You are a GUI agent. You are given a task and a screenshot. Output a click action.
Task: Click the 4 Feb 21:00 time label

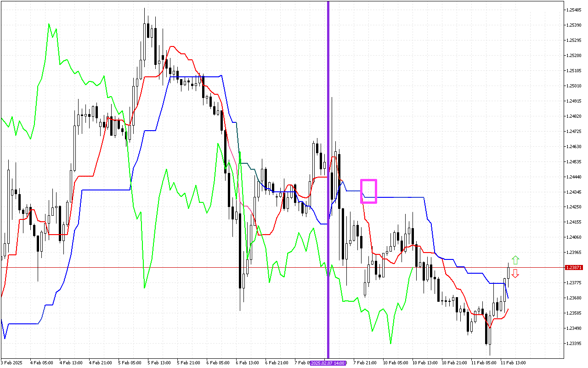click(100, 363)
